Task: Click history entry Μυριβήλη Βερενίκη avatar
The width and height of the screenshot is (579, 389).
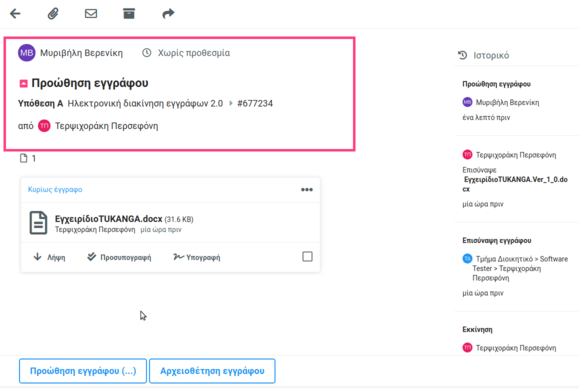Action: (x=467, y=102)
